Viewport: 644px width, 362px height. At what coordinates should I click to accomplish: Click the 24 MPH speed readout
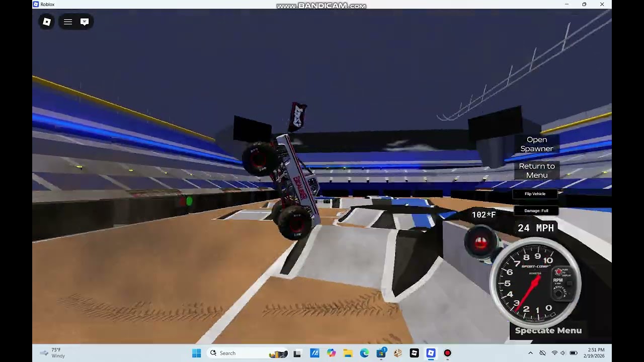coord(536,228)
